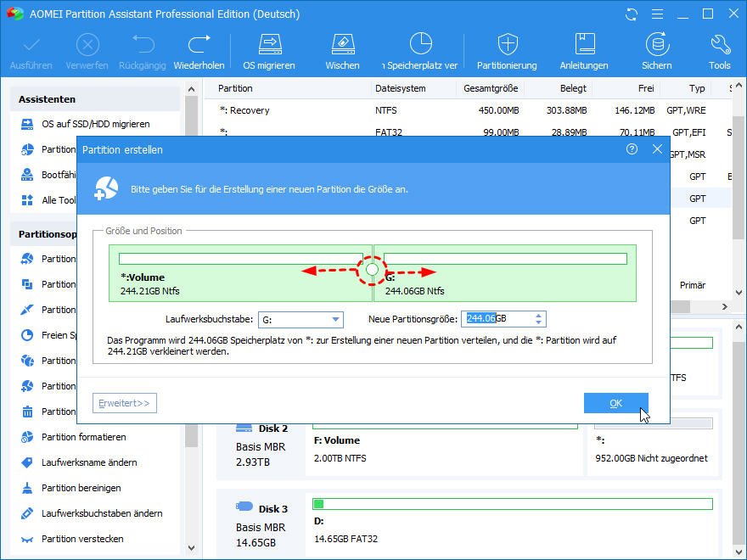The image size is (747, 560).
Task: Click the 450.00MB size cell
Action: point(498,110)
